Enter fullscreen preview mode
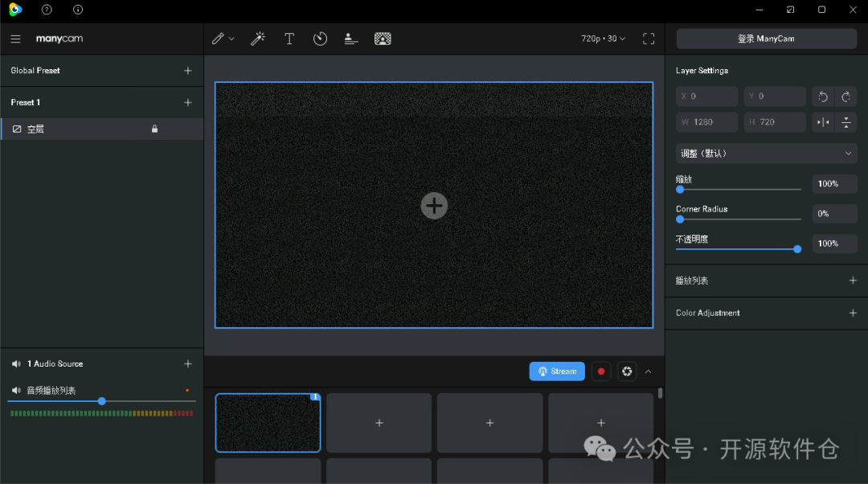This screenshot has width=868, height=484. (x=649, y=39)
